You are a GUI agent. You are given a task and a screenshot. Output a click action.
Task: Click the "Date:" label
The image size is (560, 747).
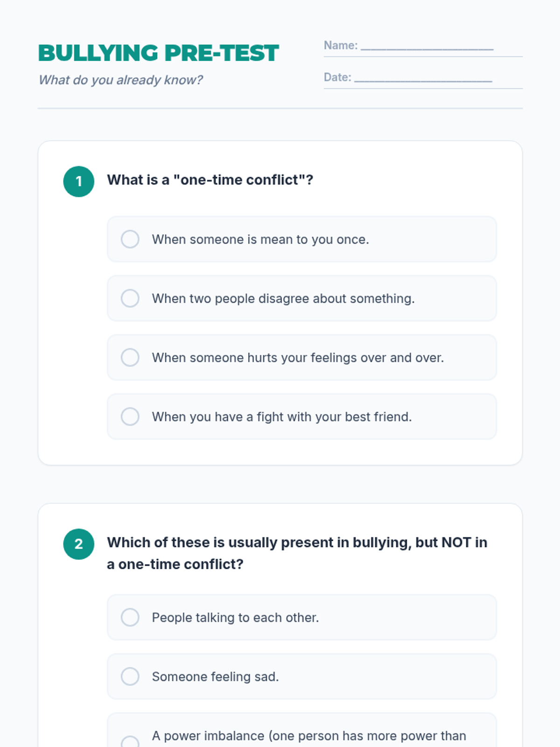tap(337, 77)
